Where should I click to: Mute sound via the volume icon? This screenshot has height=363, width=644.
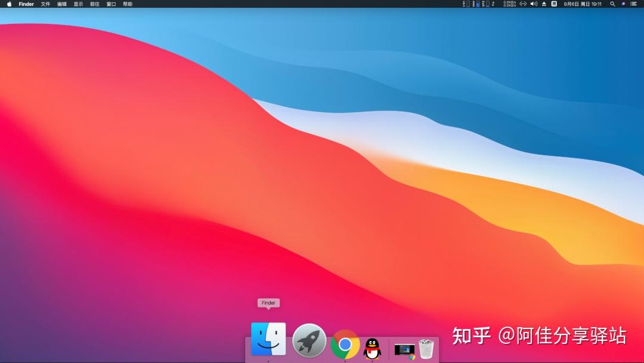[x=534, y=4]
